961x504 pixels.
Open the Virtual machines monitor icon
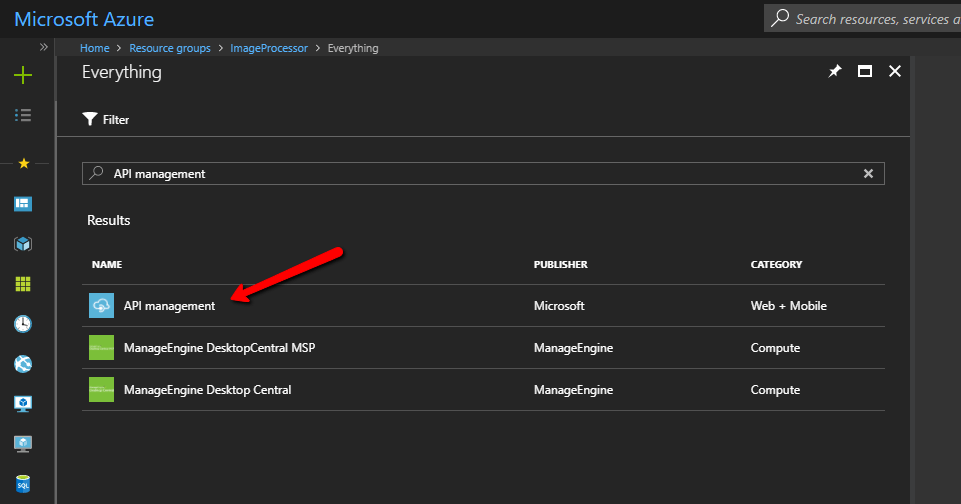[23, 403]
